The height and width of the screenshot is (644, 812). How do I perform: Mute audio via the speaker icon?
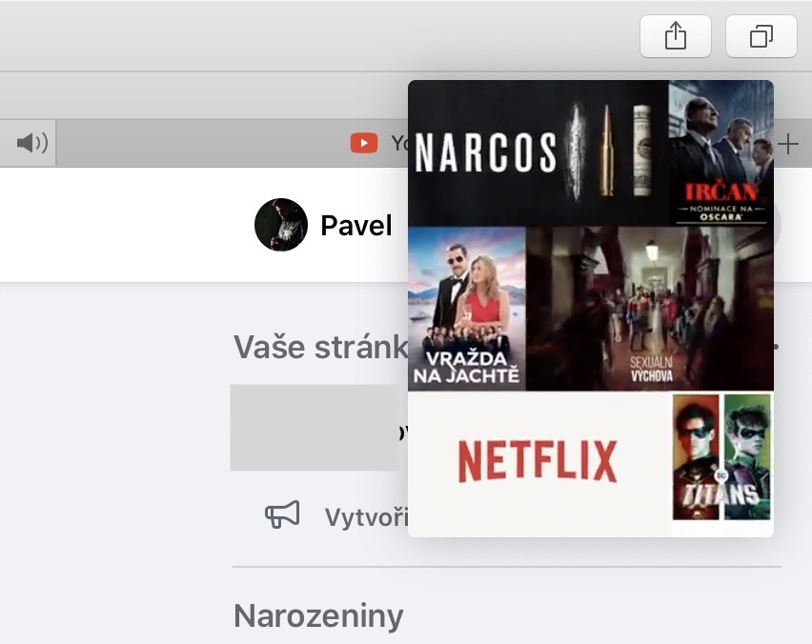tap(32, 142)
